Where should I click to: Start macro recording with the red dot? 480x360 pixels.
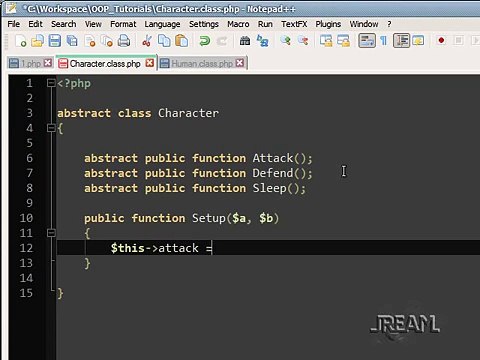441,41
